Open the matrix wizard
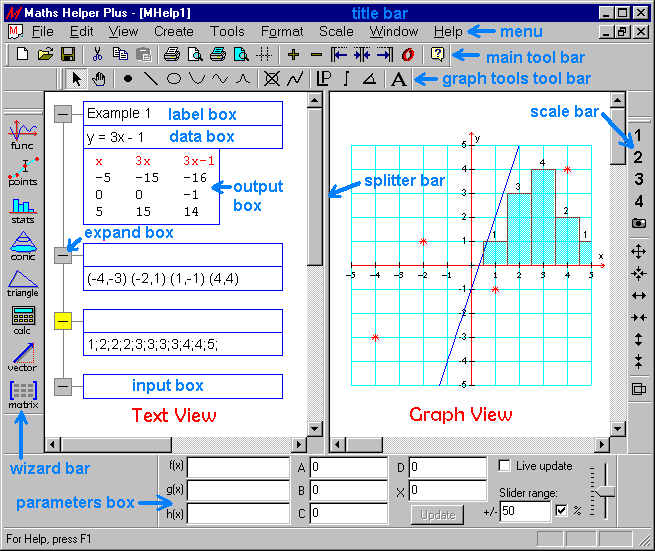This screenshot has height=551, width=655. pyautogui.click(x=23, y=394)
